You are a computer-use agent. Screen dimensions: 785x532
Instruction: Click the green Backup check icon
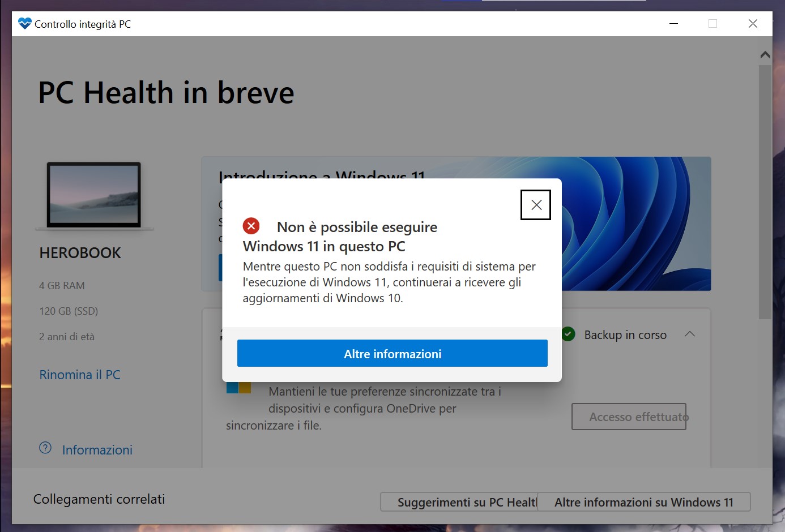coord(568,334)
